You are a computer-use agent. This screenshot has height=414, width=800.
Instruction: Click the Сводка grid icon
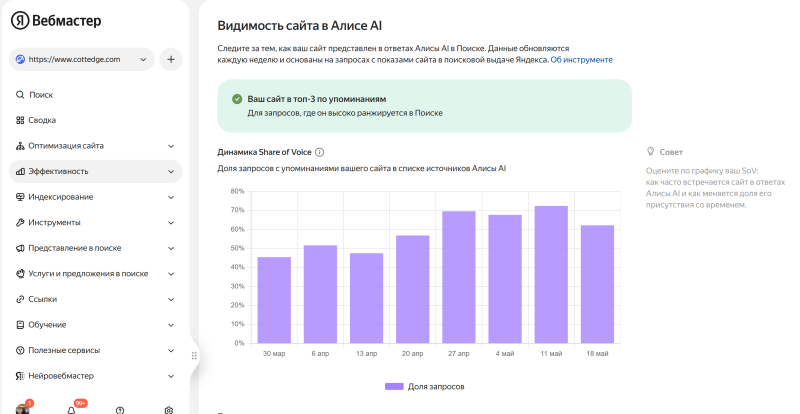click(20, 120)
